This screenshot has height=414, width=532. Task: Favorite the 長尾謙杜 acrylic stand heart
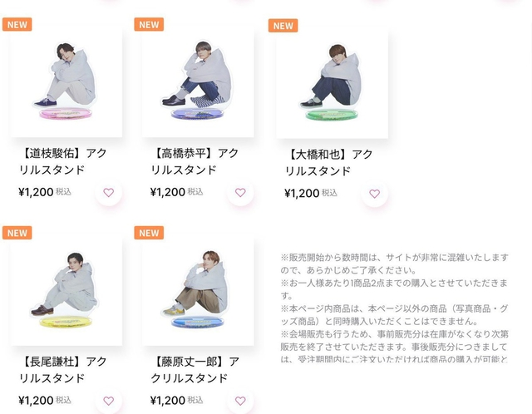pyautogui.click(x=109, y=401)
